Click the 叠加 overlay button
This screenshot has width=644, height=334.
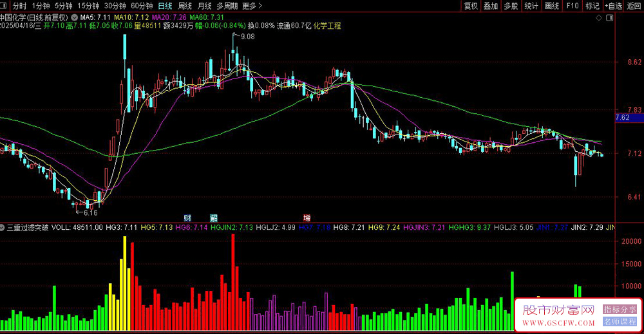point(490,6)
